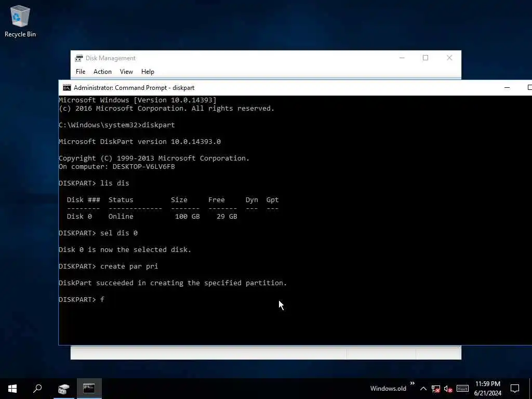The height and width of the screenshot is (399, 532).
Task: Click 'Disk 0 is now the selected disk.'
Action: [125, 250]
